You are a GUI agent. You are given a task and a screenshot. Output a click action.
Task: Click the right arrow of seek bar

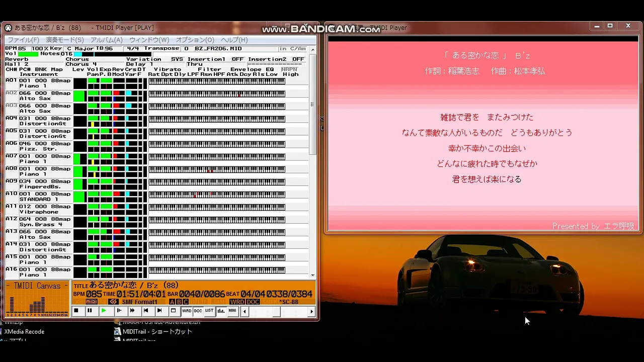click(311, 312)
